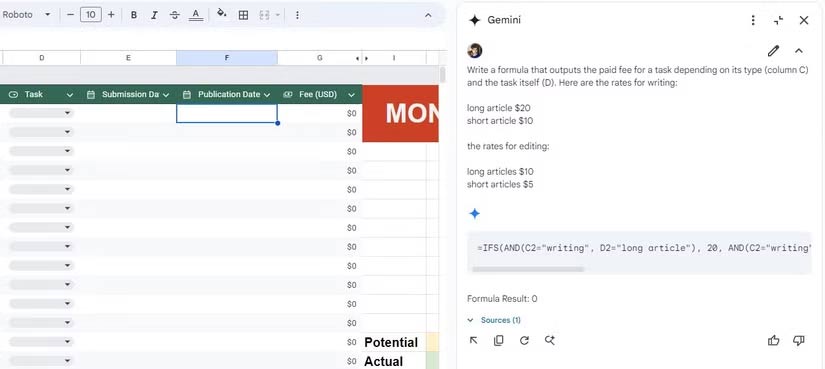
Task: Toggle strikethrough formatting
Action: point(175,15)
